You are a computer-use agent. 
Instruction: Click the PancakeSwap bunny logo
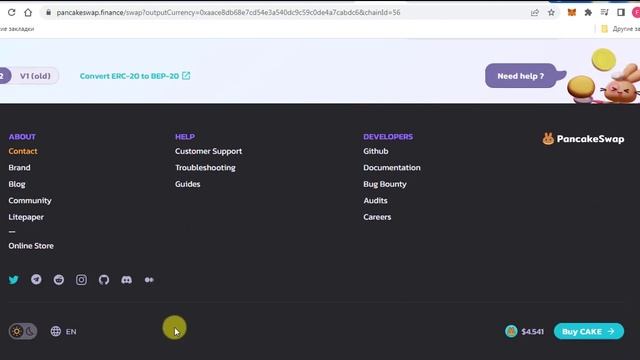[x=548, y=139]
